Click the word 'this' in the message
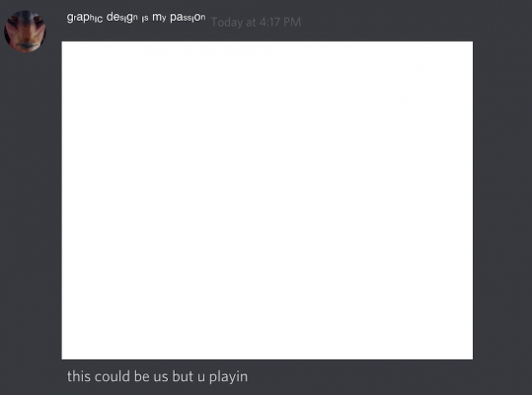 tap(78, 376)
